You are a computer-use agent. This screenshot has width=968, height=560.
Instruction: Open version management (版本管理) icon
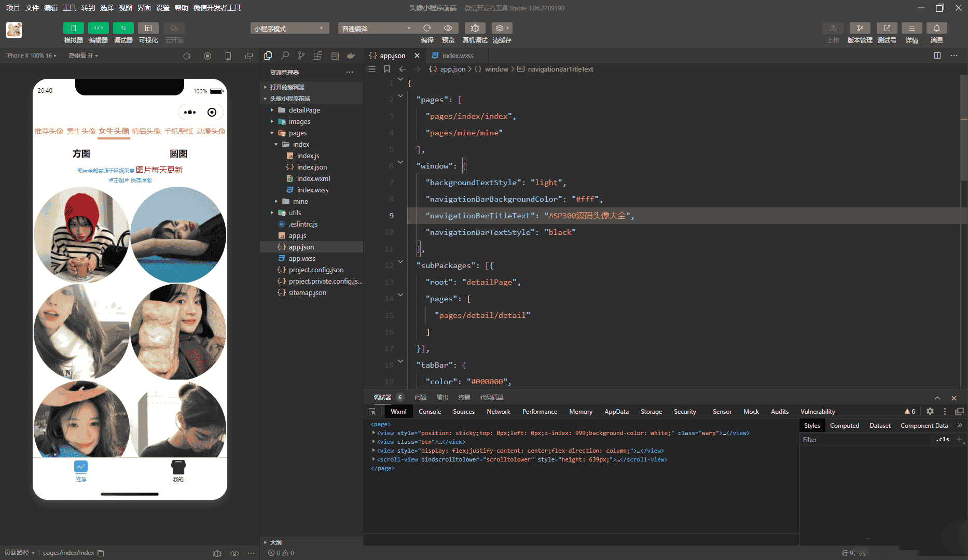pyautogui.click(x=860, y=29)
